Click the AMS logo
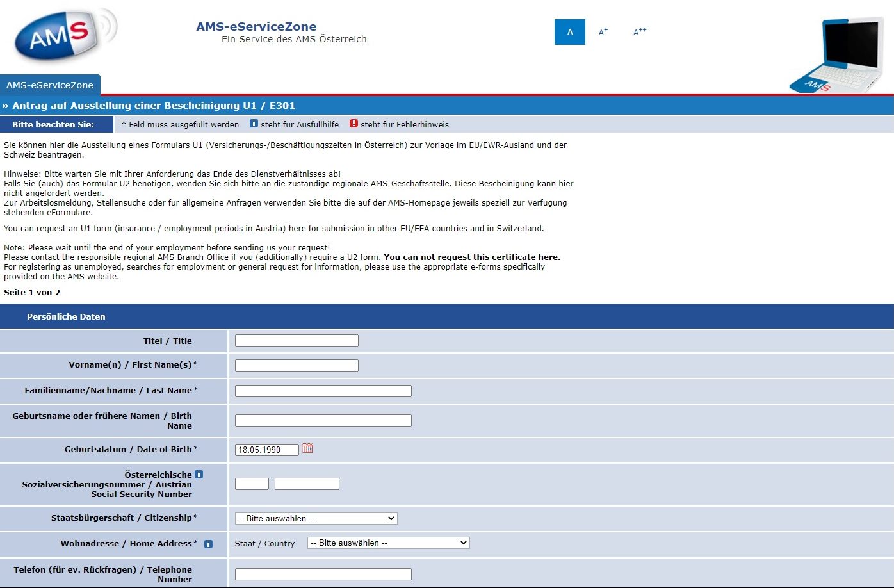894x588 pixels. (65, 35)
